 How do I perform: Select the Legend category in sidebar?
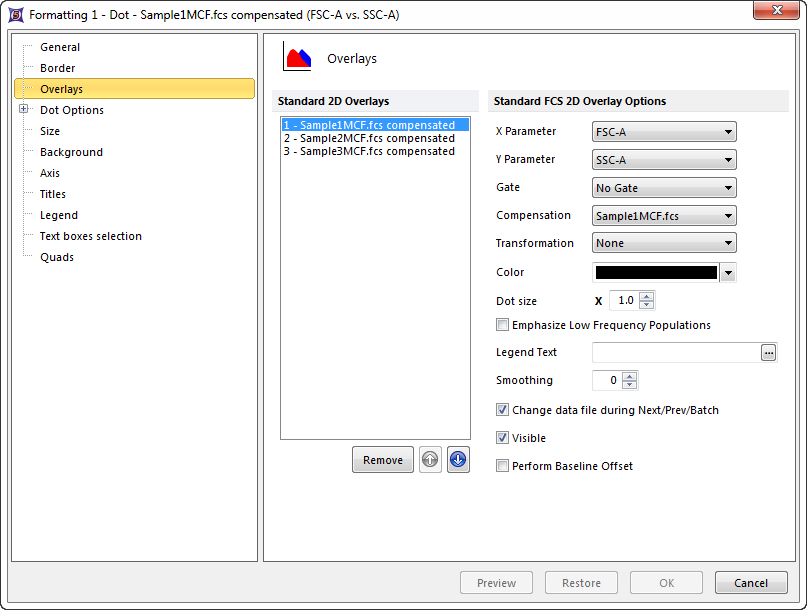click(58, 215)
